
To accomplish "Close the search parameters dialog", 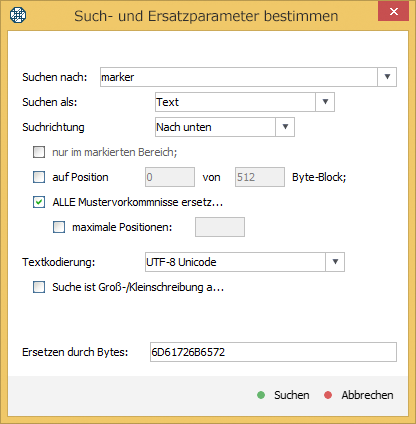I will 394,12.
